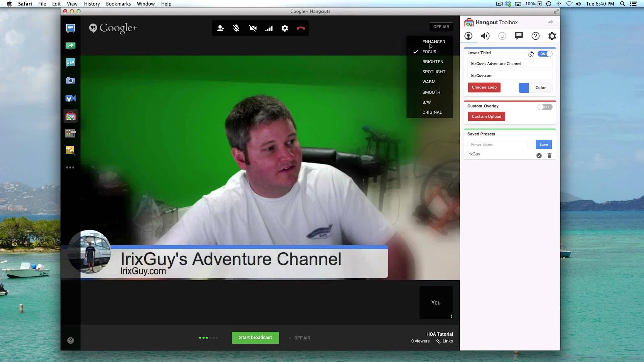Screen dimensions: 644x362
Task: Open the Cameraman app icon
Action: tap(70, 98)
